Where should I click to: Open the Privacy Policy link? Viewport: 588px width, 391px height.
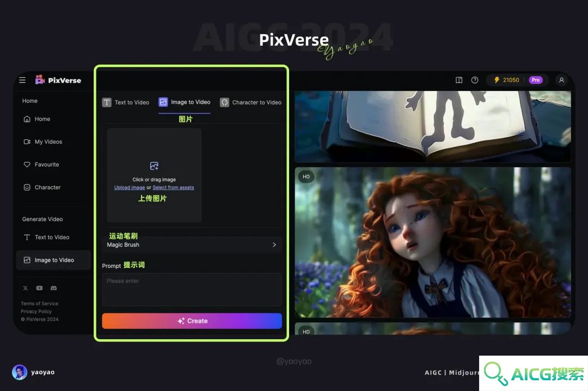[x=36, y=311]
